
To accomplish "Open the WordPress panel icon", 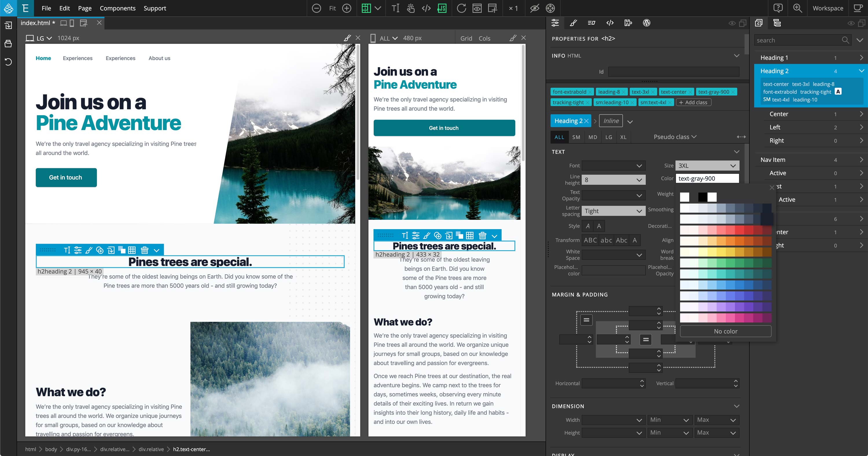I will 646,23.
